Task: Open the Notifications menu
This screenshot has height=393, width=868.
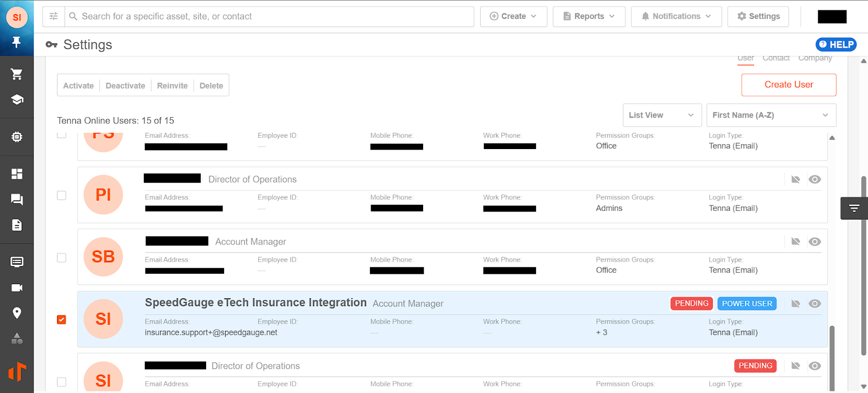Action: click(676, 16)
